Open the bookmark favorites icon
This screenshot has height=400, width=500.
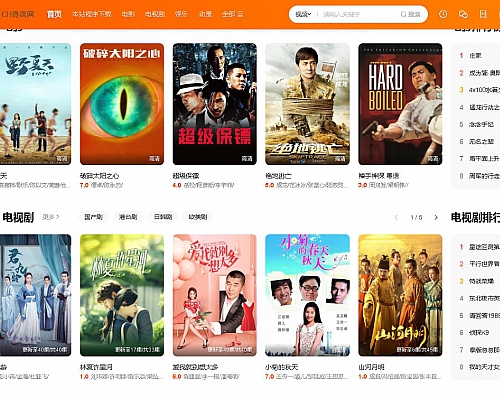click(483, 14)
